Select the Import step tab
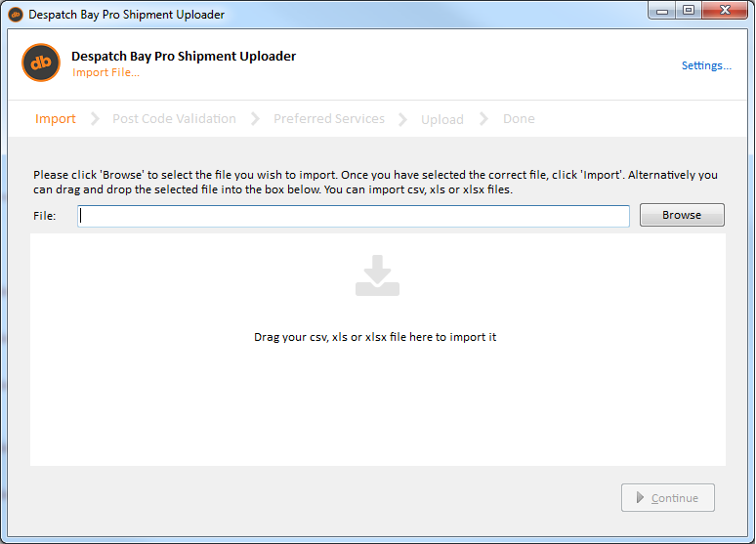Screen dimensions: 756x544 coord(56,118)
